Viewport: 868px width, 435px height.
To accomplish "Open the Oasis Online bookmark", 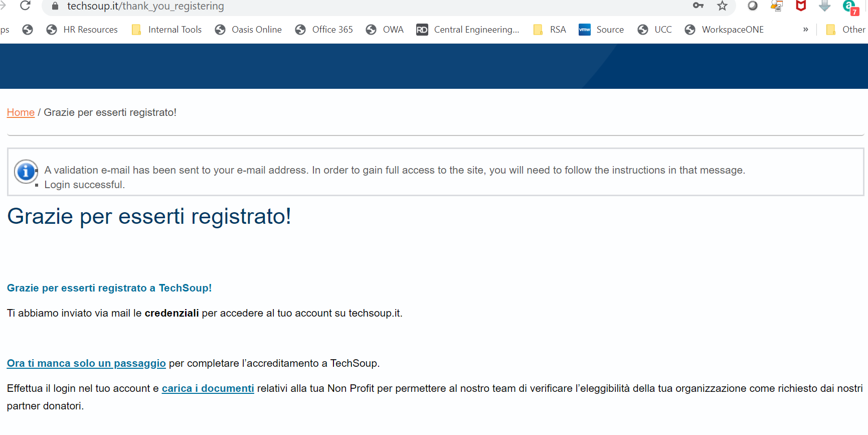I will tap(248, 30).
